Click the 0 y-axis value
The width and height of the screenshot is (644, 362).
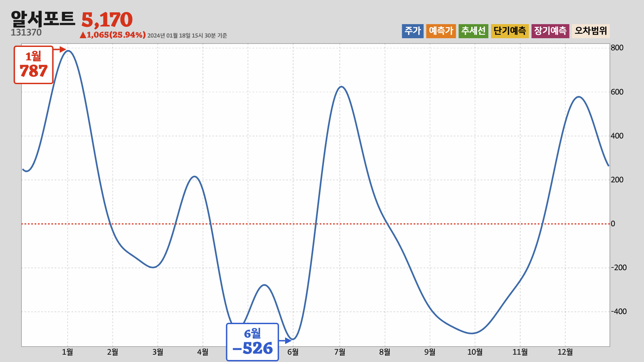[613, 224]
